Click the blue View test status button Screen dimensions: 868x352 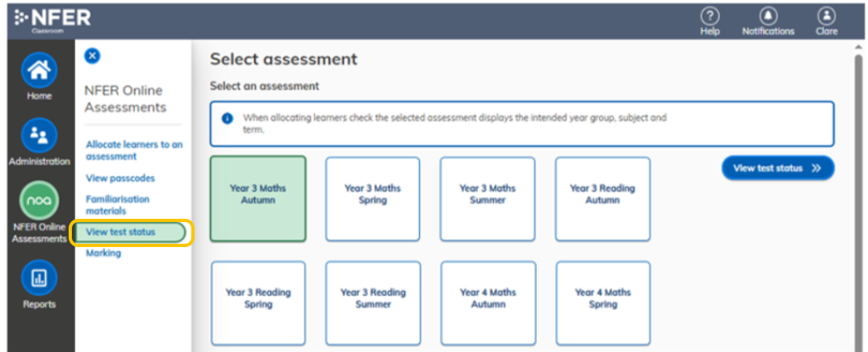point(778,168)
